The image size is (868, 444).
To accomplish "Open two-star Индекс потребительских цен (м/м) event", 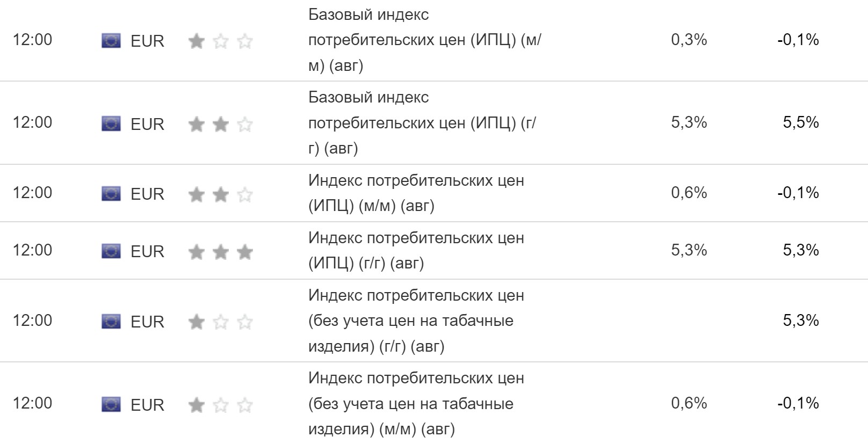I will coord(416,193).
